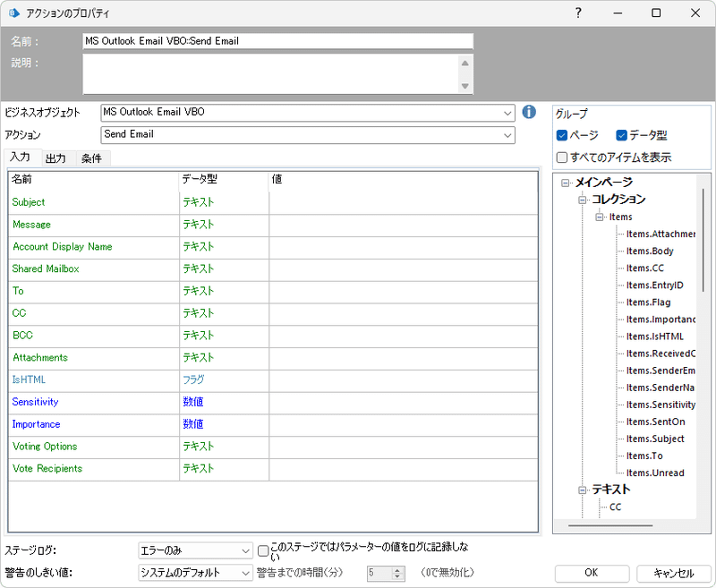Click the tree vertical scrollbar
The image size is (716, 588).
pos(703,239)
